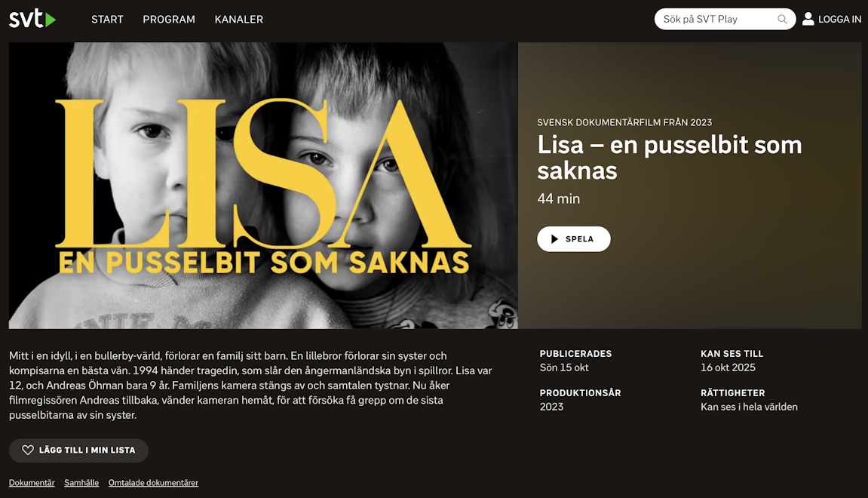Screen dimensions: 868x498
Task: Add film via Lägg till i min lista
Action: [78, 450]
